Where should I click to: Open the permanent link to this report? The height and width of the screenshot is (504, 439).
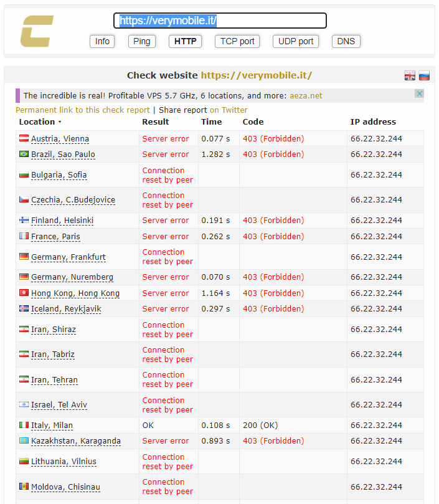pyautogui.click(x=82, y=110)
